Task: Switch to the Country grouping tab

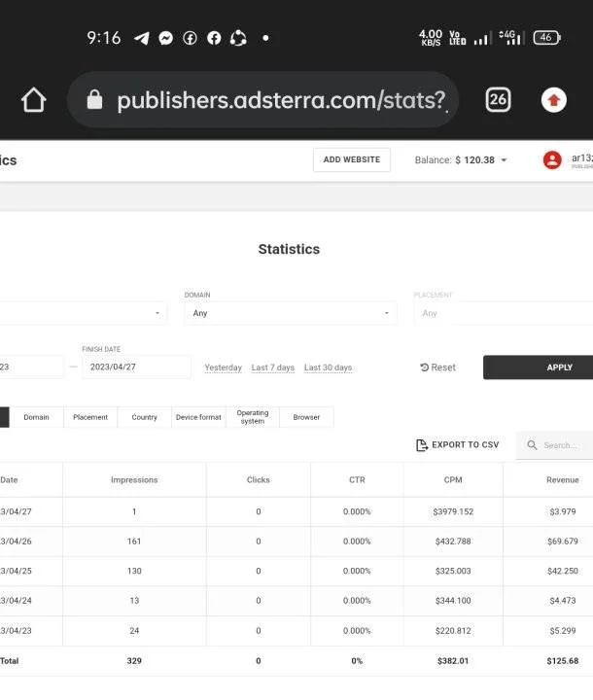Action: coord(145,417)
